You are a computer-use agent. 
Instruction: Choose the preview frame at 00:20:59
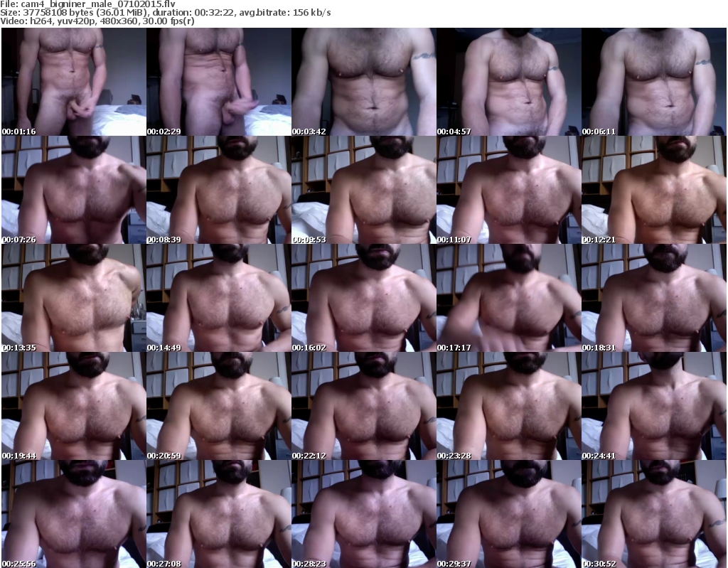219,406
